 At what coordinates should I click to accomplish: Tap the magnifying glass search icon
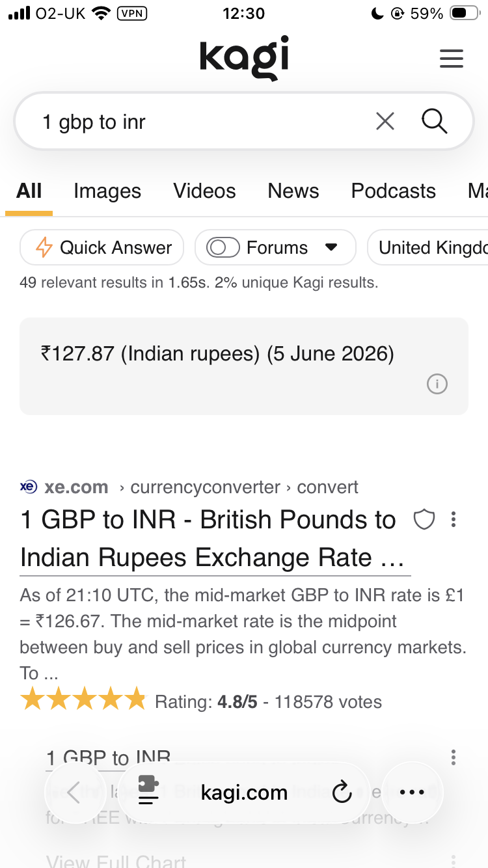point(434,121)
